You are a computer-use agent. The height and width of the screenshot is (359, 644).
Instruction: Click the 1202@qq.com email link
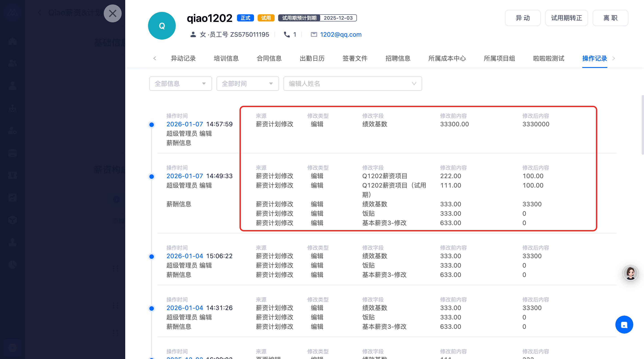tap(341, 34)
